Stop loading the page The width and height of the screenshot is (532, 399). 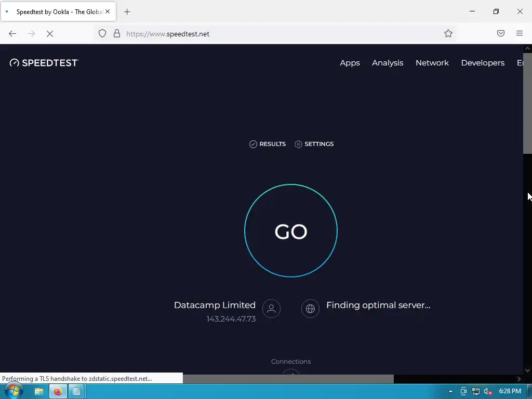[x=50, y=33]
